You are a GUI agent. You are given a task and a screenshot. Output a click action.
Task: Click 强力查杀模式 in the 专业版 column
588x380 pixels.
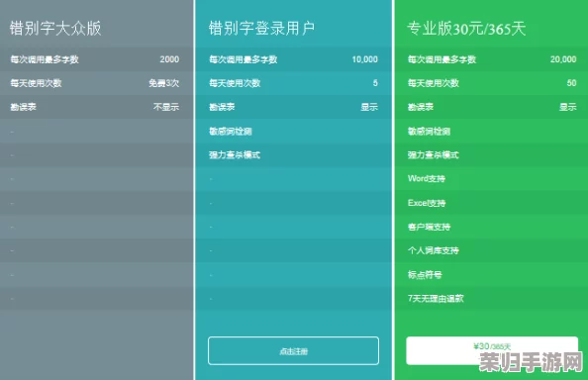(434, 154)
